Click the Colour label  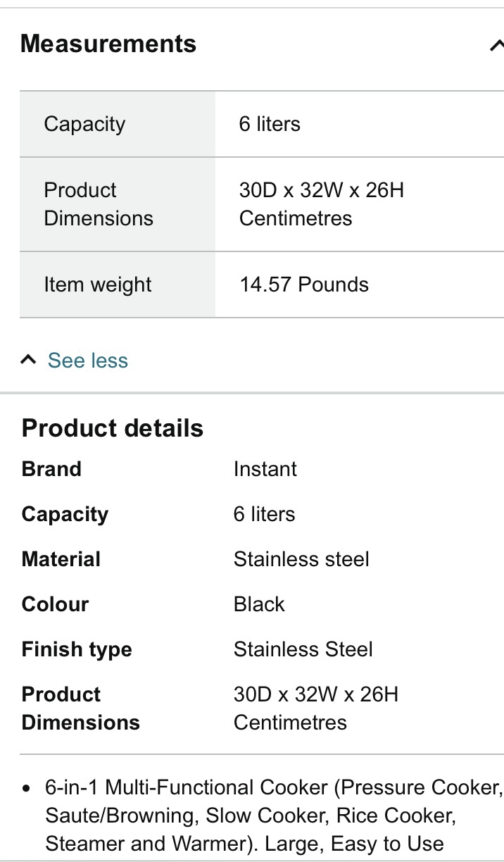pyautogui.click(x=55, y=604)
